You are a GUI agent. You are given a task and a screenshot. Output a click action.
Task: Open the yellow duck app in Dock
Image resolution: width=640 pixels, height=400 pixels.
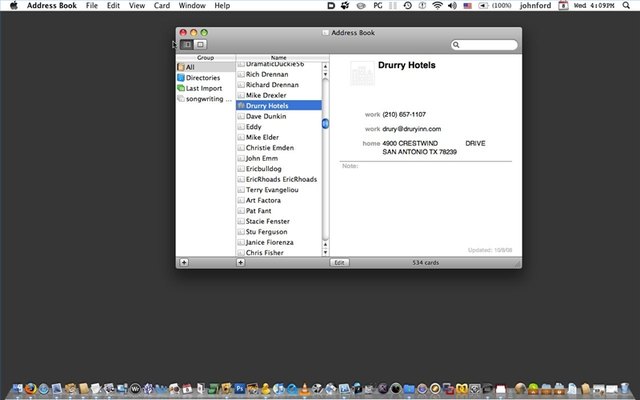(x=266, y=389)
